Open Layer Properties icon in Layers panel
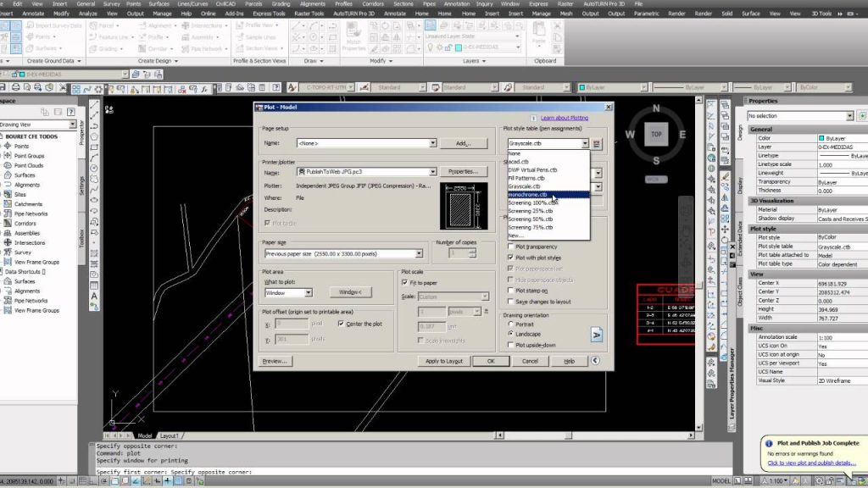This screenshot has width=868, height=488. [x=430, y=25]
